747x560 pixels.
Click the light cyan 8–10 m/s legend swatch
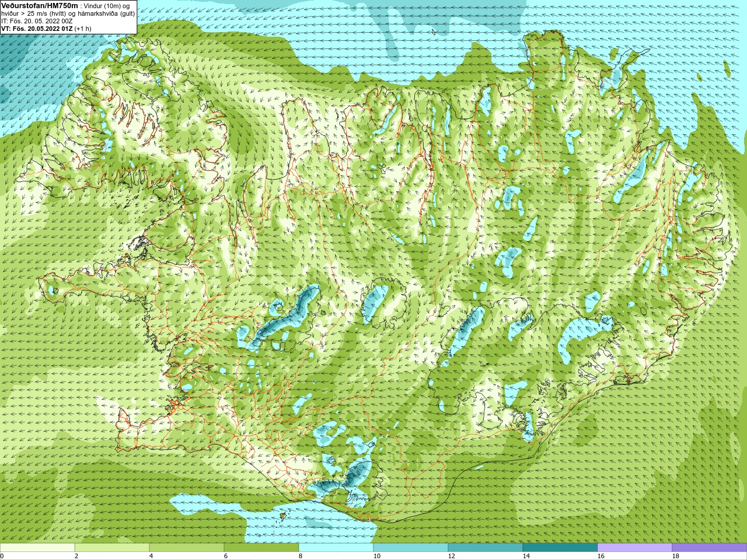(336, 548)
